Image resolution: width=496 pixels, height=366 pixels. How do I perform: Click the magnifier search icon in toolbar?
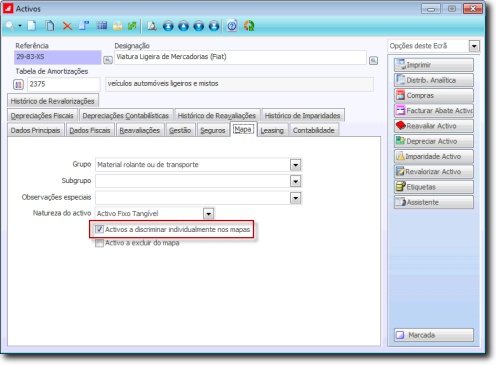click(10, 26)
